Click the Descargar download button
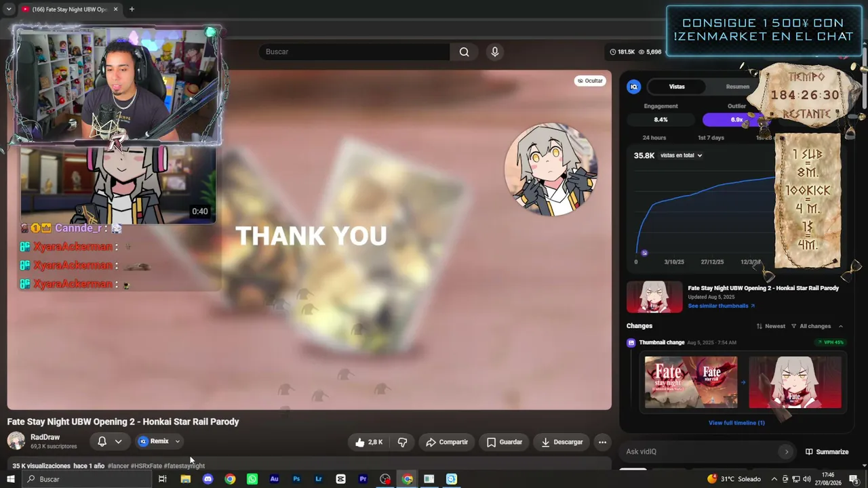868x488 pixels. (x=562, y=442)
